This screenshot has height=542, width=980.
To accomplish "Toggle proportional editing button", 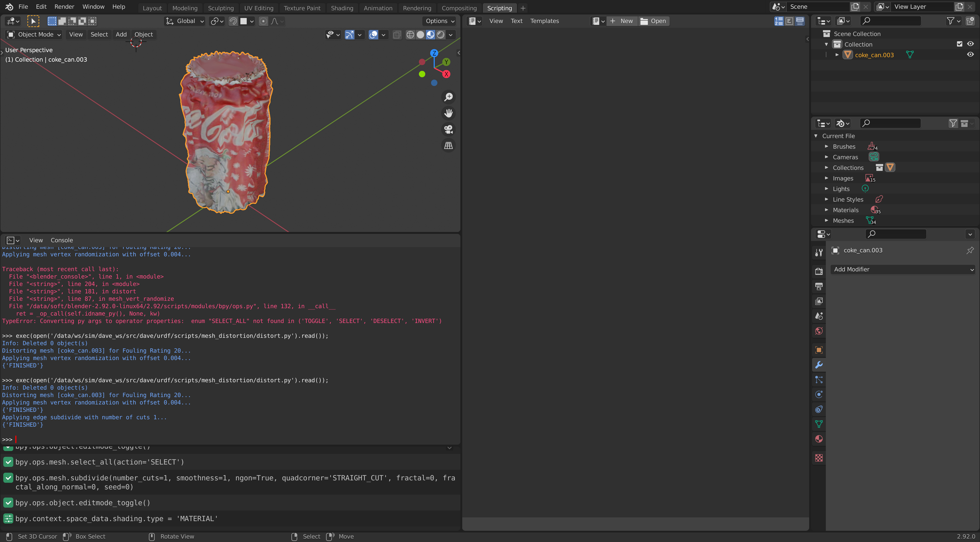I will point(263,21).
